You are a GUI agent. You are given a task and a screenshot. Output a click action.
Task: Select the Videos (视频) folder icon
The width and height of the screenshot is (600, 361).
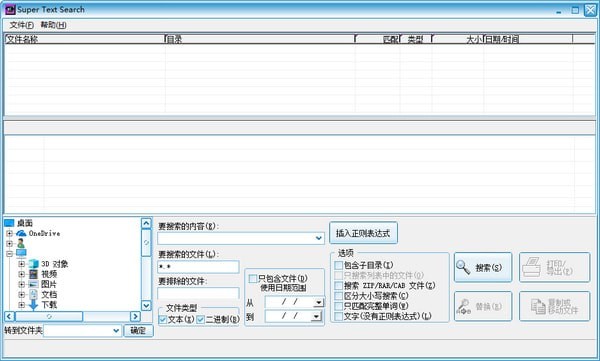coord(34,274)
